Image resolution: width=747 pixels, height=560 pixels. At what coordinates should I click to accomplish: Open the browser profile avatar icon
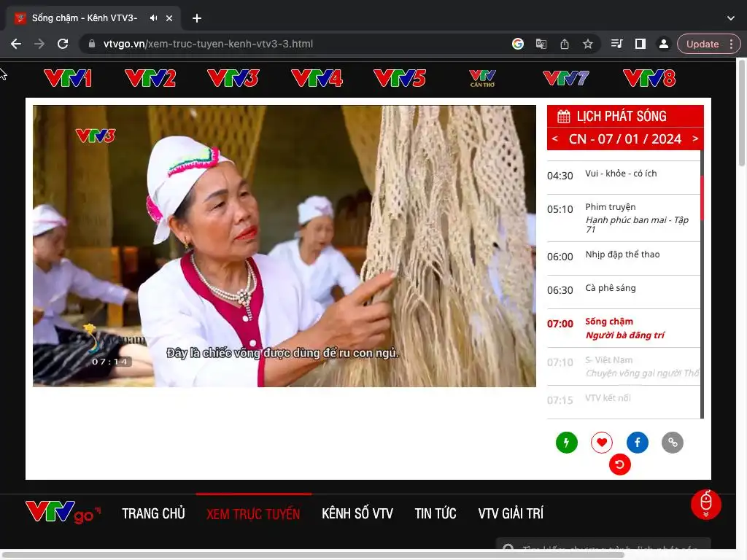tap(664, 44)
